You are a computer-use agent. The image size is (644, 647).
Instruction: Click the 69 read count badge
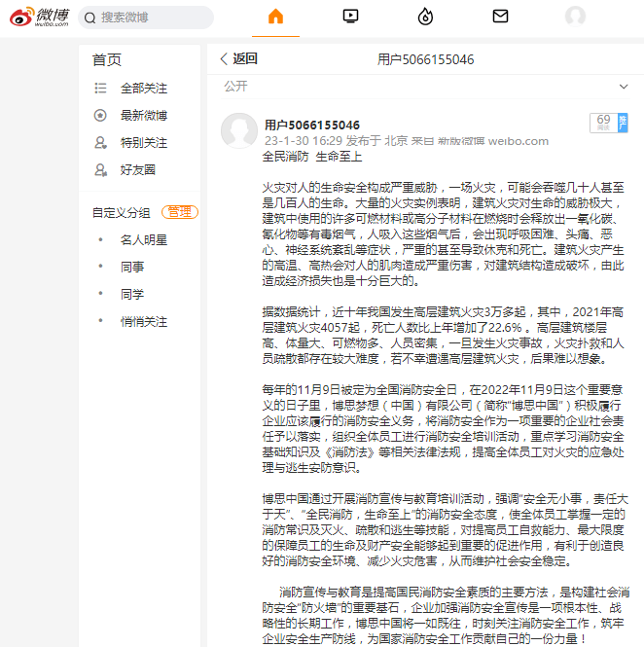coord(603,123)
